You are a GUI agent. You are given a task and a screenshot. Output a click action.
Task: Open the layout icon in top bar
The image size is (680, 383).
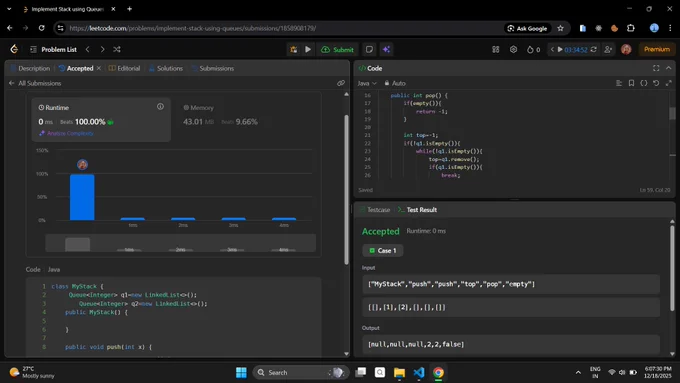(x=496, y=49)
